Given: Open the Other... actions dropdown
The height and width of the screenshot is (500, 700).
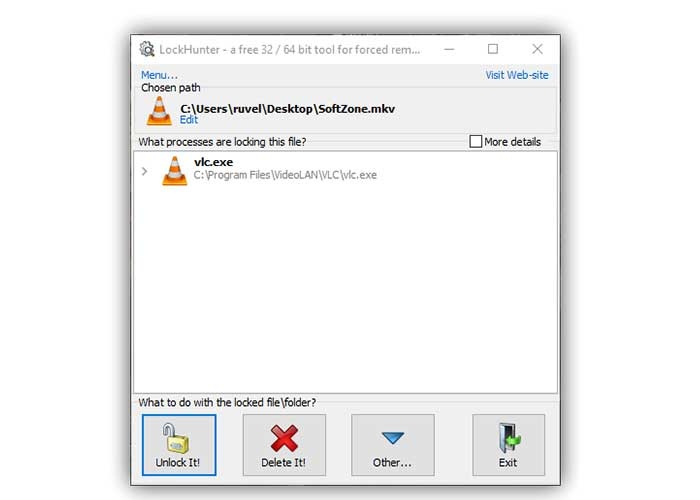Looking at the screenshot, I should point(393,445).
